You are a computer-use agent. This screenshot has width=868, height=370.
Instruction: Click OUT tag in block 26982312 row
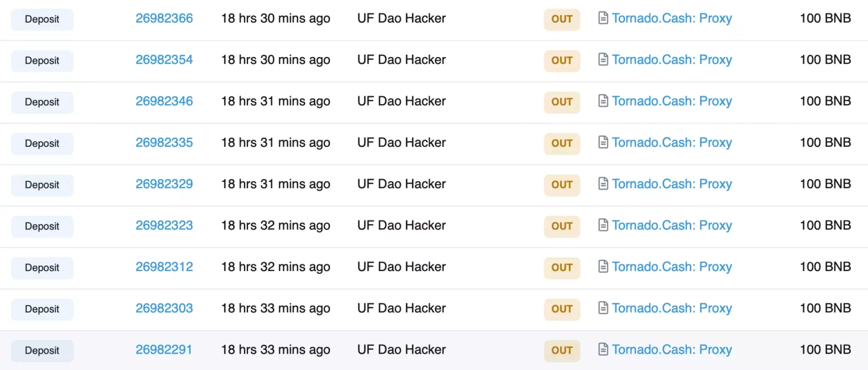pyautogui.click(x=562, y=267)
